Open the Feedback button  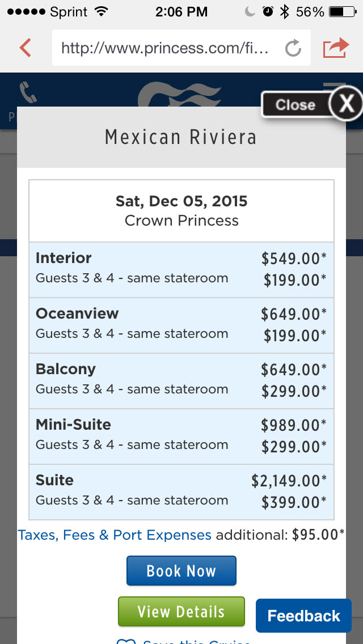click(303, 616)
